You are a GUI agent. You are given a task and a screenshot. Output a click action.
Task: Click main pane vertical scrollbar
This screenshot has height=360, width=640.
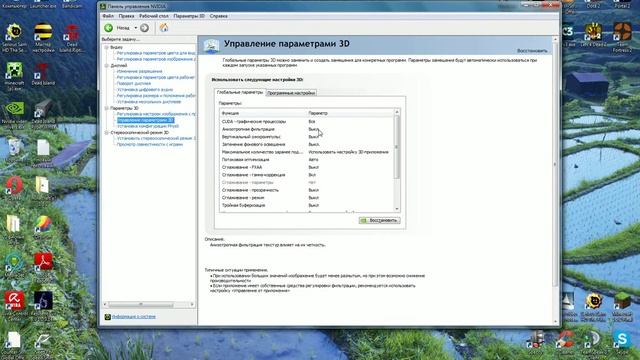[555, 163]
